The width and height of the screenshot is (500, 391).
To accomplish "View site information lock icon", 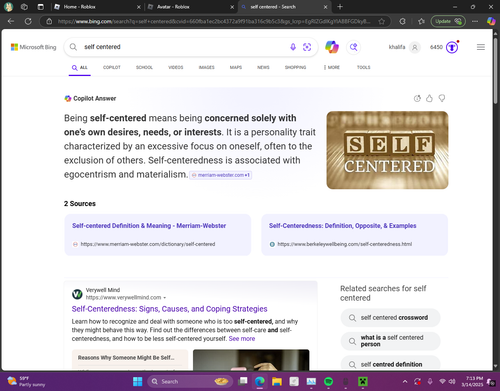I will (49, 21).
